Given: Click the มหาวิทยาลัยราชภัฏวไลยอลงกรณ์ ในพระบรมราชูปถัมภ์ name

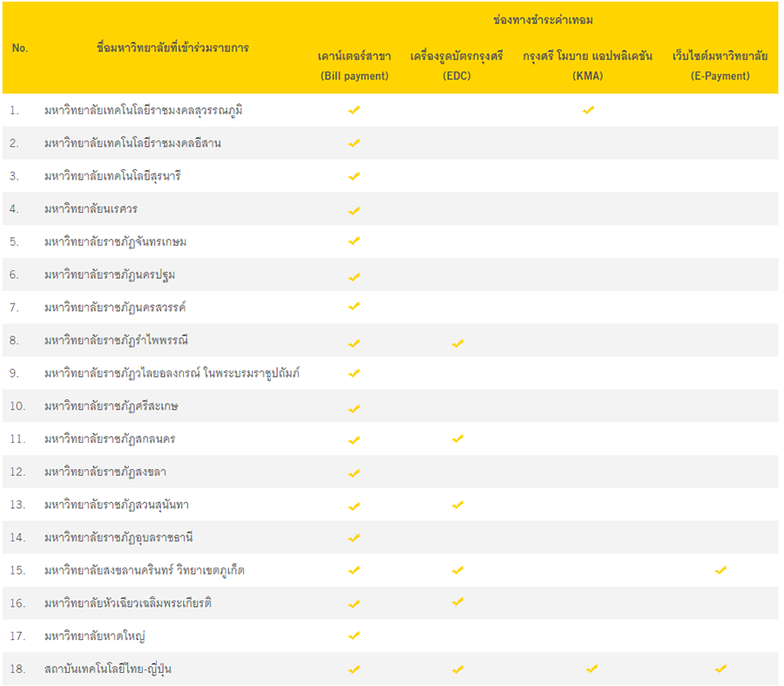Looking at the screenshot, I should pyautogui.click(x=172, y=373).
